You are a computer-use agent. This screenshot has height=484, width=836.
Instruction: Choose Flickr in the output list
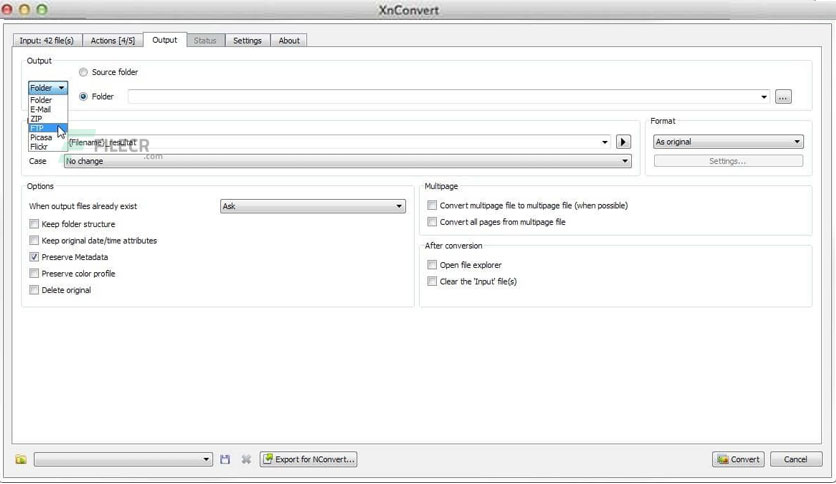tap(48, 147)
